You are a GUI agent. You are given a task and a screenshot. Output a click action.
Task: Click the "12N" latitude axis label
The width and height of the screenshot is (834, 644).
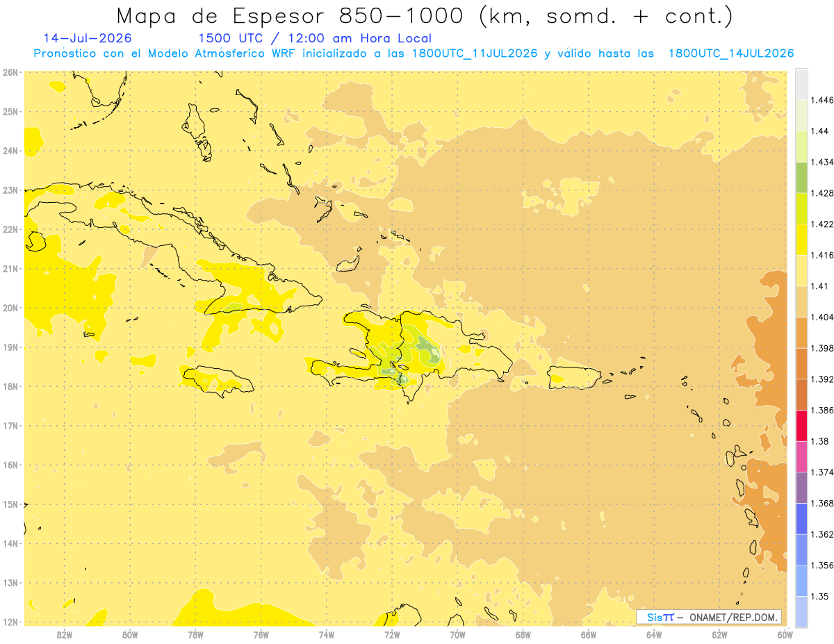[10, 622]
